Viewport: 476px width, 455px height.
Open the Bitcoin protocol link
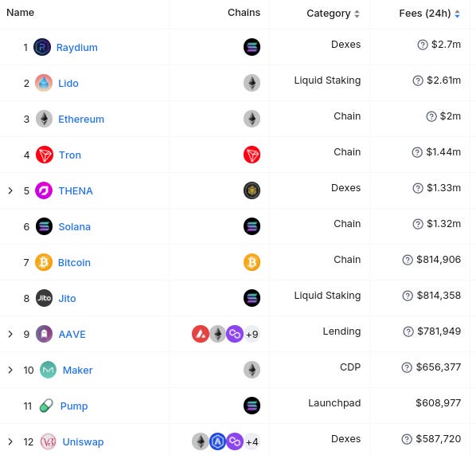click(x=74, y=263)
